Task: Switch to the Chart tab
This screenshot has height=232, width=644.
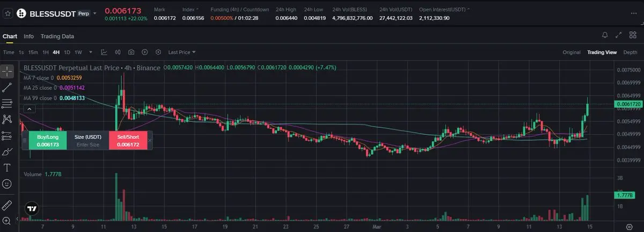Action: click(x=10, y=36)
